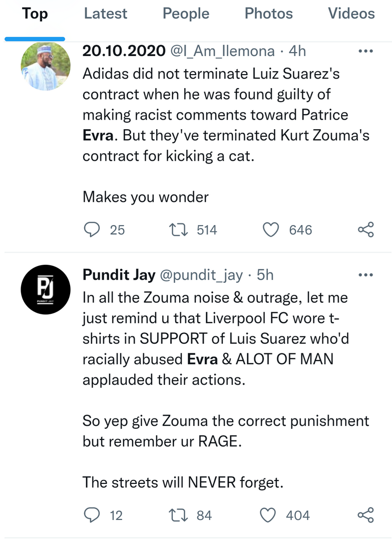Switch to the Latest tab
Image resolution: width=392 pixels, height=541 pixels.
(x=105, y=14)
